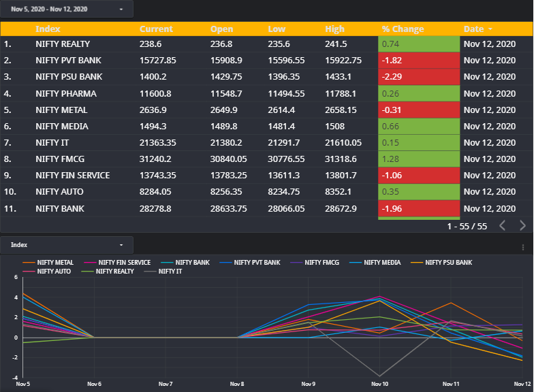Go to previous table page arrow
This screenshot has width=534, height=392.
(x=503, y=226)
